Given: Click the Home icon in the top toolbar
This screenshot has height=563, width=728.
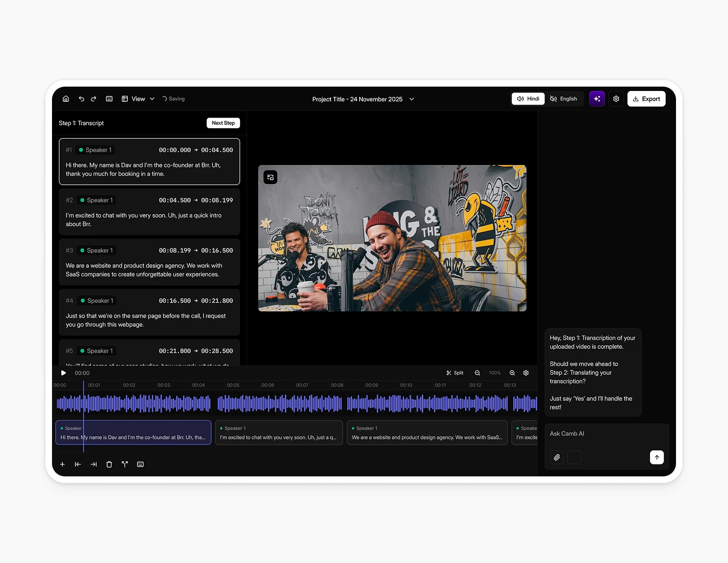Looking at the screenshot, I should pyautogui.click(x=66, y=99).
